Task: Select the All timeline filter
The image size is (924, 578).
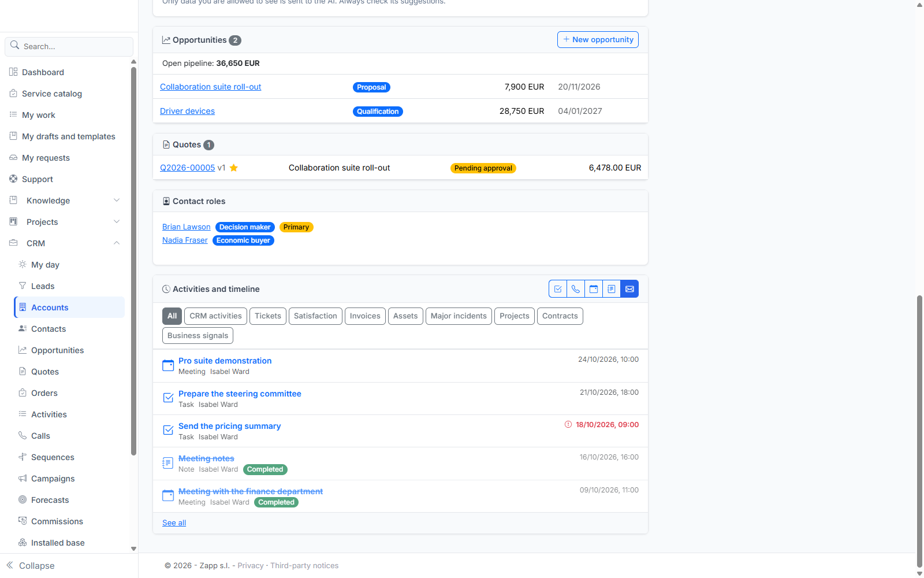Action: (172, 316)
